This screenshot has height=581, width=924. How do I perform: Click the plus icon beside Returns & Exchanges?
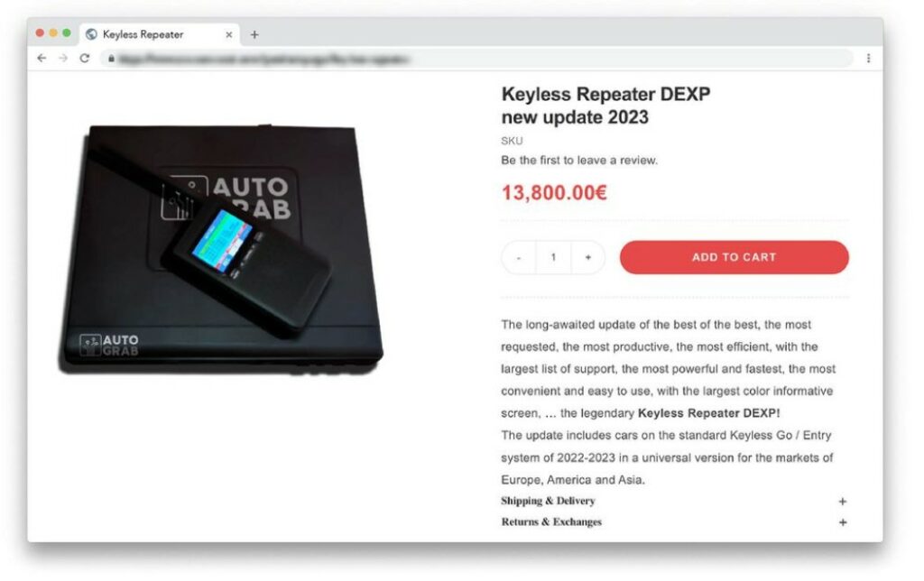pyautogui.click(x=843, y=522)
